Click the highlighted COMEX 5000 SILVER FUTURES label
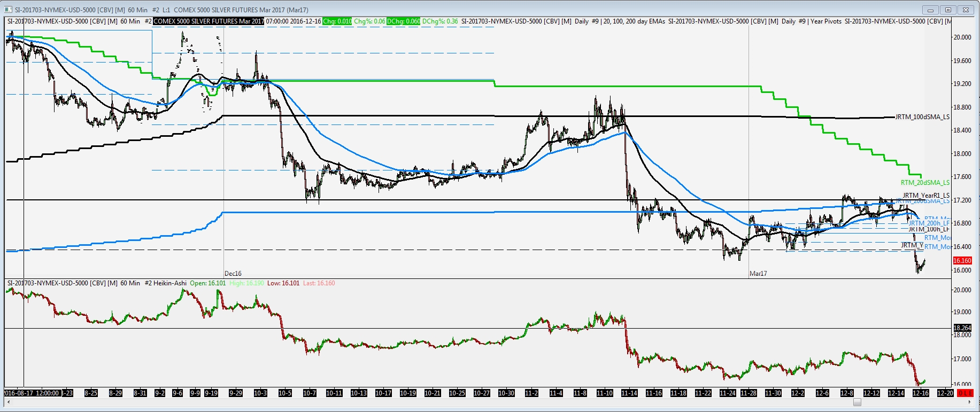This screenshot has width=980, height=412. [x=209, y=21]
